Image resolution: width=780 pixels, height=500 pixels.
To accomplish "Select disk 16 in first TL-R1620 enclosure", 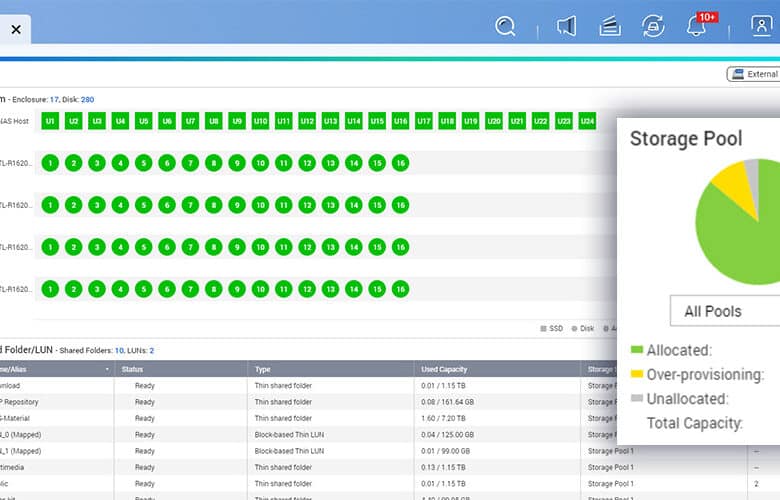I will pyautogui.click(x=400, y=163).
